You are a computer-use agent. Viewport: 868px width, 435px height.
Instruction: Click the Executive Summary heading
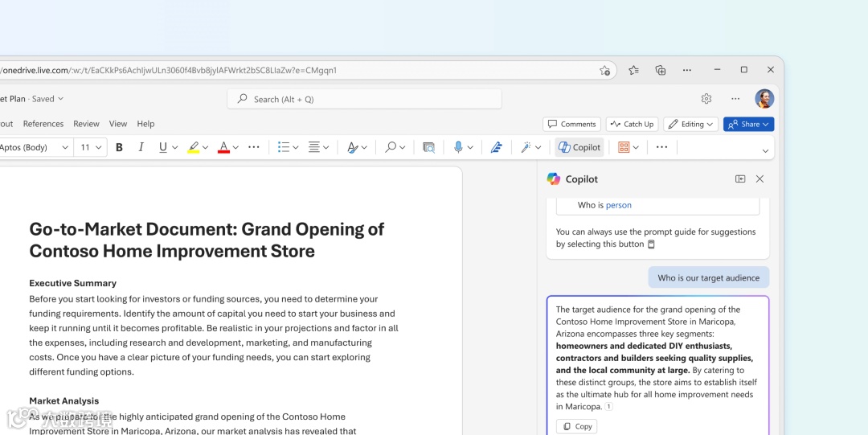coord(73,283)
